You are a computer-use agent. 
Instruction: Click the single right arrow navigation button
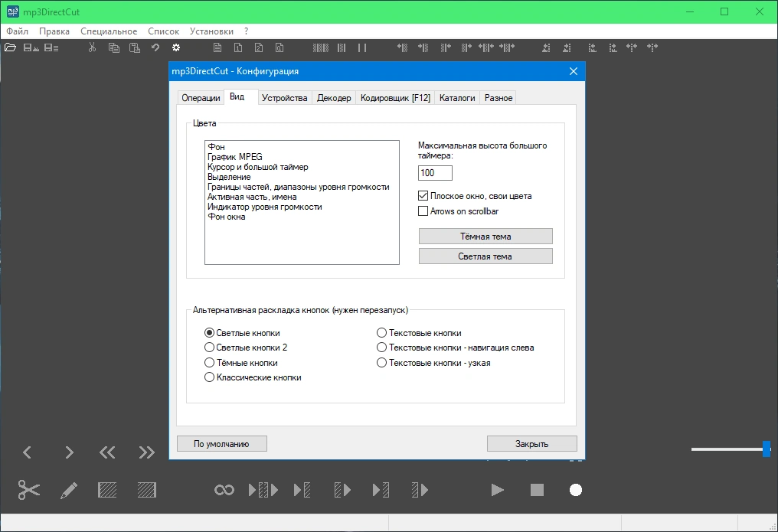[x=69, y=452]
